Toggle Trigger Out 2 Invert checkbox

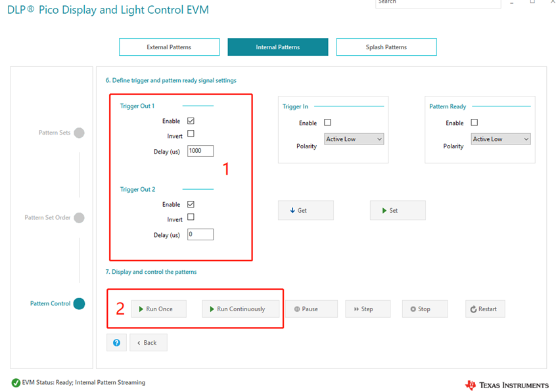tap(191, 217)
